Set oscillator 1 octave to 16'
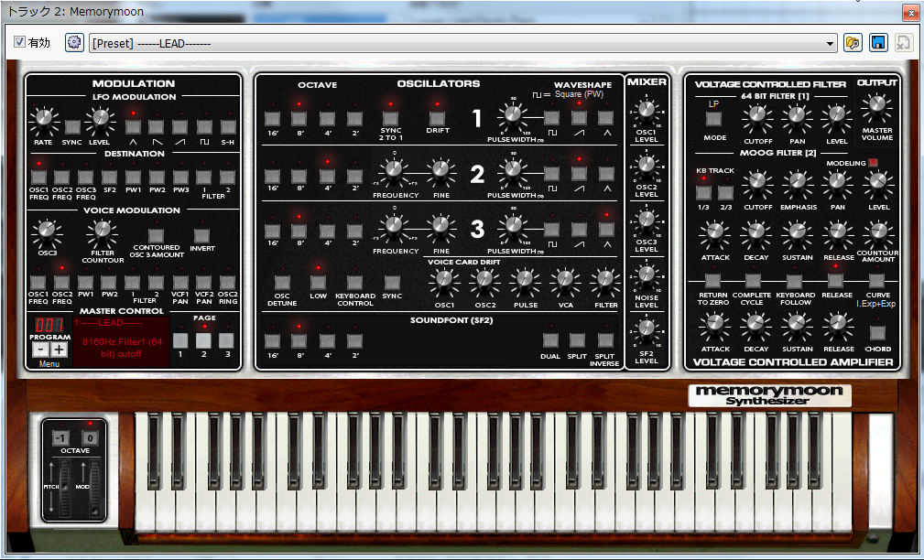This screenshot has width=924, height=560. tap(272, 118)
